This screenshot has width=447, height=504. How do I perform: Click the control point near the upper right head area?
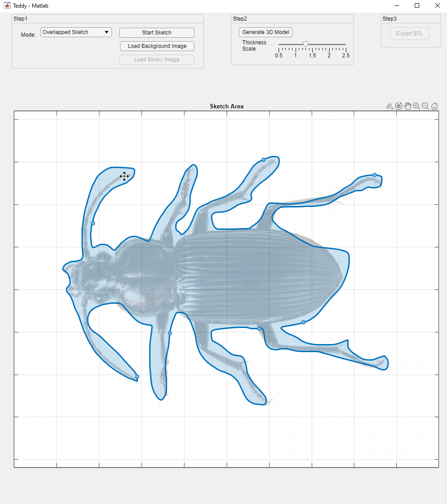263,159
